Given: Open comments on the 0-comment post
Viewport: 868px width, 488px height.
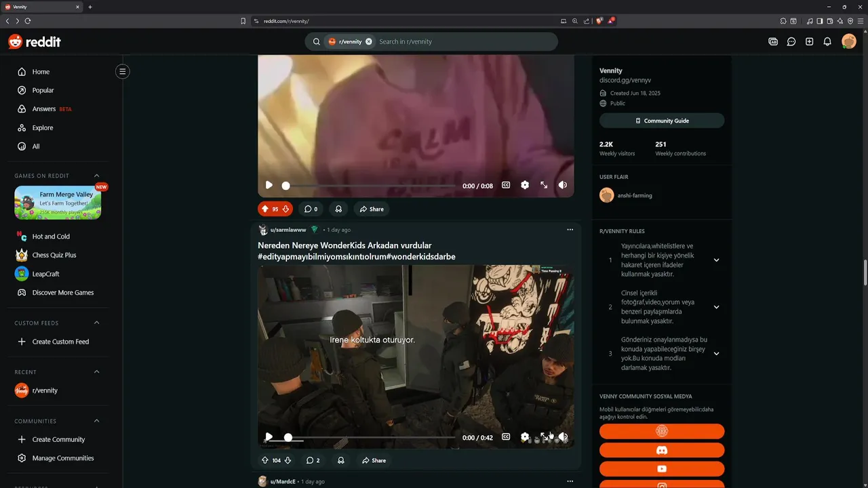Looking at the screenshot, I should pos(311,209).
